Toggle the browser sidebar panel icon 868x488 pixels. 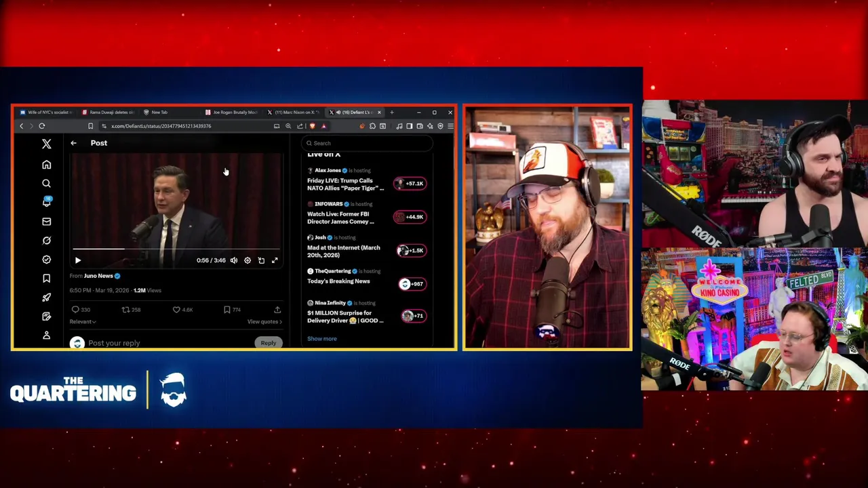click(410, 126)
